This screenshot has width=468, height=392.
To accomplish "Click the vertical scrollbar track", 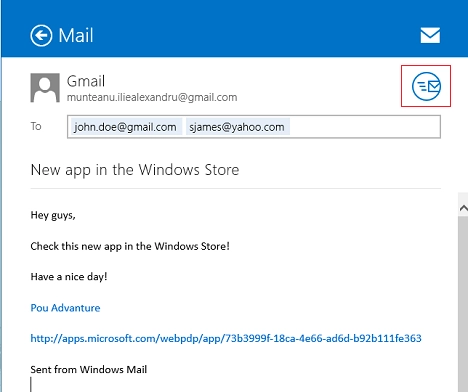I will (463, 303).
